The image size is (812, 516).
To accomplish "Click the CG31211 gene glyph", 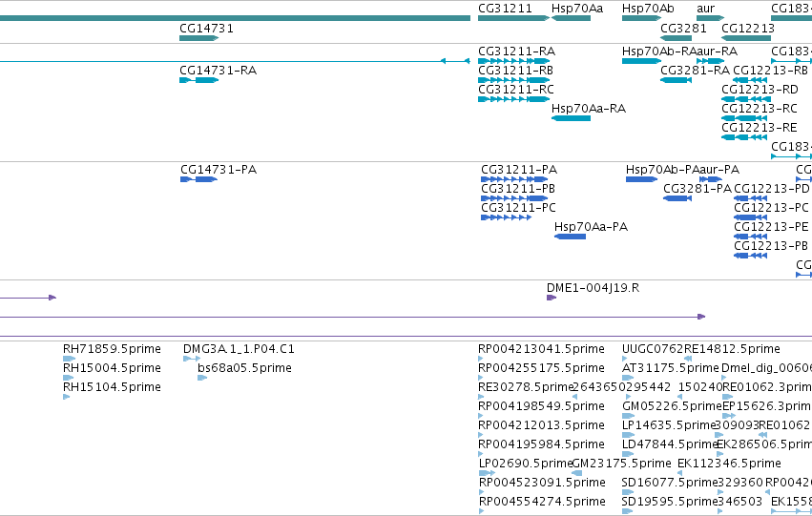I will 513,18.
